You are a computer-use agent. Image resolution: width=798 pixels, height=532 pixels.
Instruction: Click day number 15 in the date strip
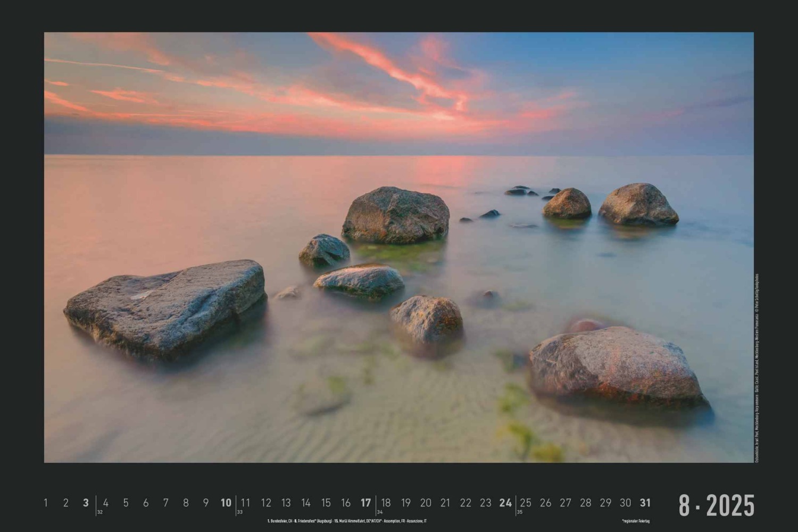tap(326, 503)
